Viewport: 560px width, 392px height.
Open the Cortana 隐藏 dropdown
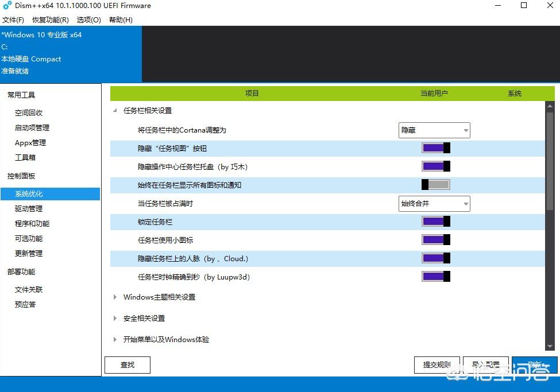[434, 130]
